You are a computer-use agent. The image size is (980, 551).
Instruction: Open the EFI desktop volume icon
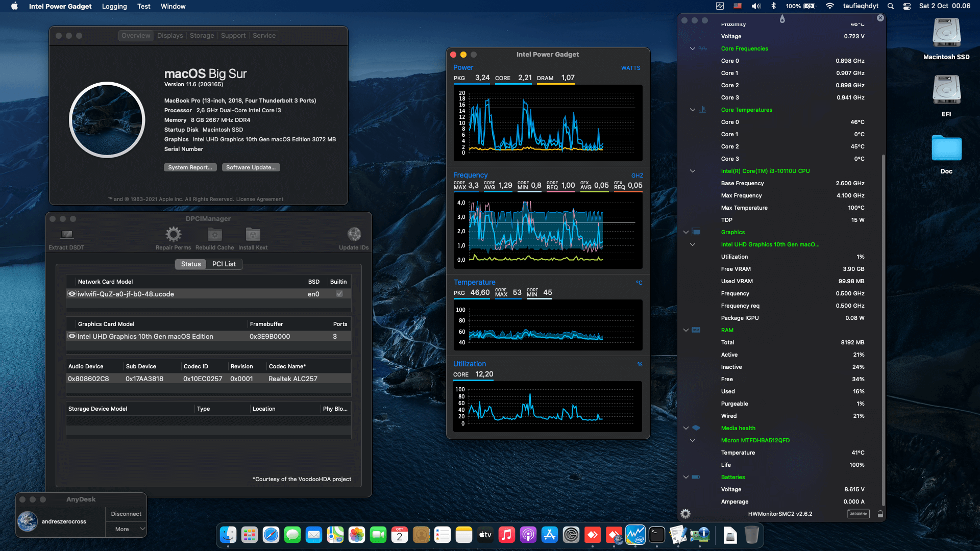coord(946,90)
